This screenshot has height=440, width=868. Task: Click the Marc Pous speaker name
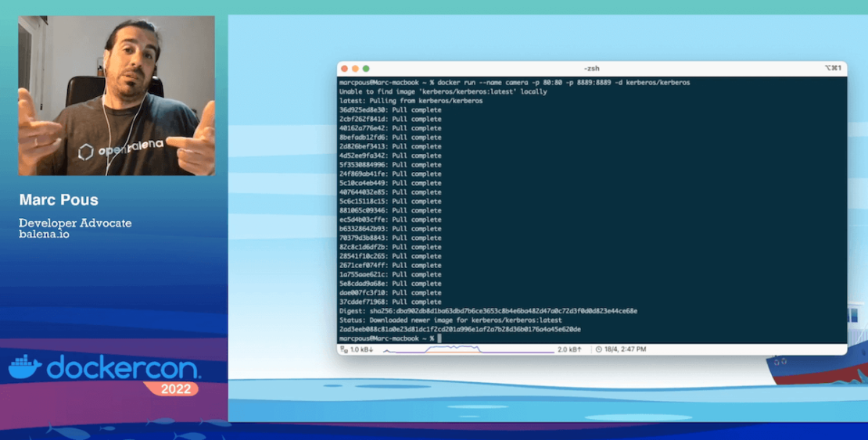coord(58,200)
